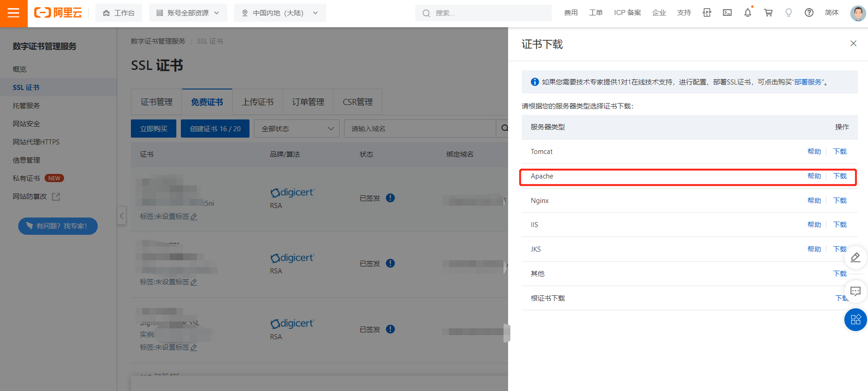Open 中国内地 (大陆) region dropdown
The height and width of the screenshot is (391, 868).
click(280, 13)
